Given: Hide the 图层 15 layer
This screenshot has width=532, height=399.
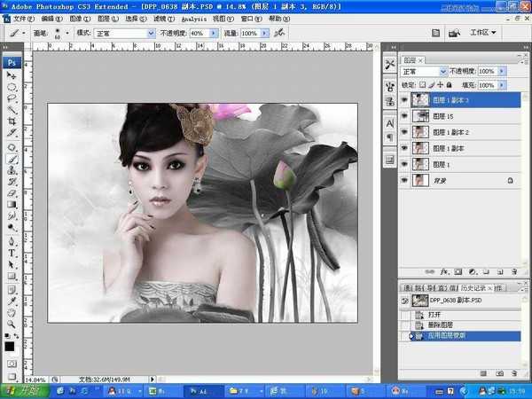Looking at the screenshot, I should point(405,116).
